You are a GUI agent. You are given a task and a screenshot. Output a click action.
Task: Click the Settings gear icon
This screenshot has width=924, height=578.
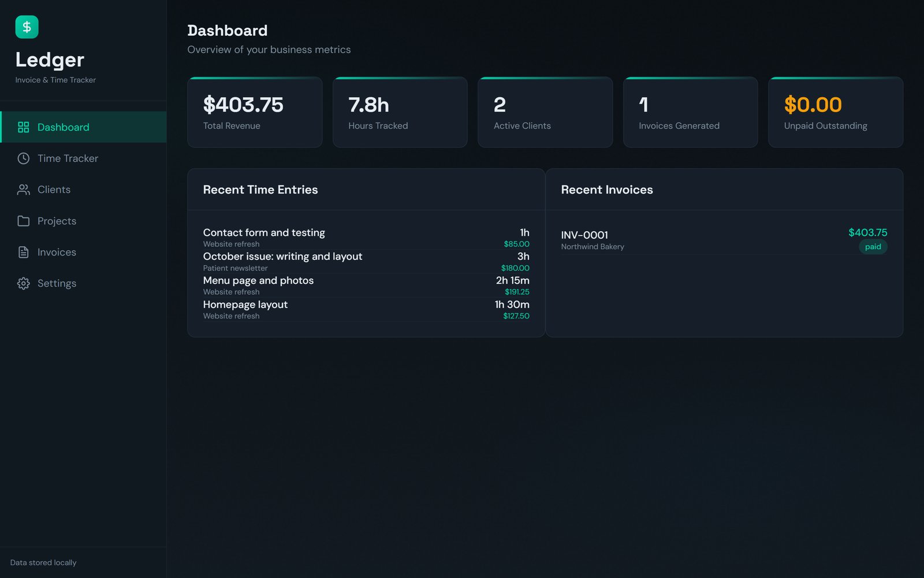[23, 283]
